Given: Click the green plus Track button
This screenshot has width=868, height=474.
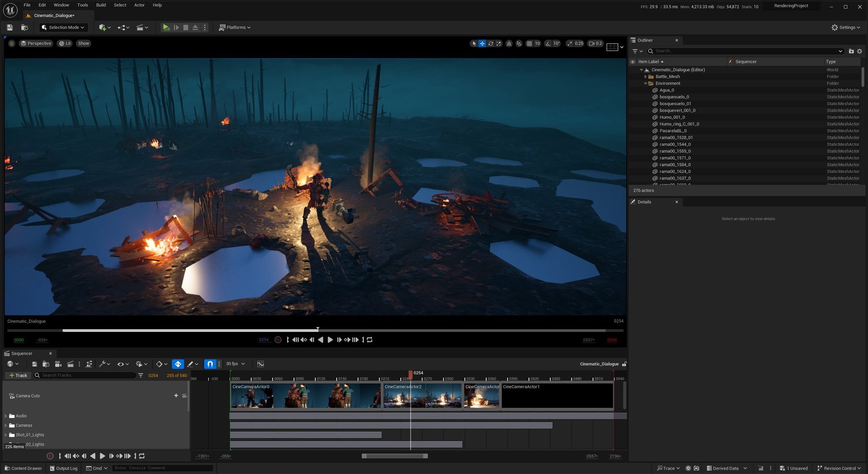Looking at the screenshot, I should (x=18, y=375).
